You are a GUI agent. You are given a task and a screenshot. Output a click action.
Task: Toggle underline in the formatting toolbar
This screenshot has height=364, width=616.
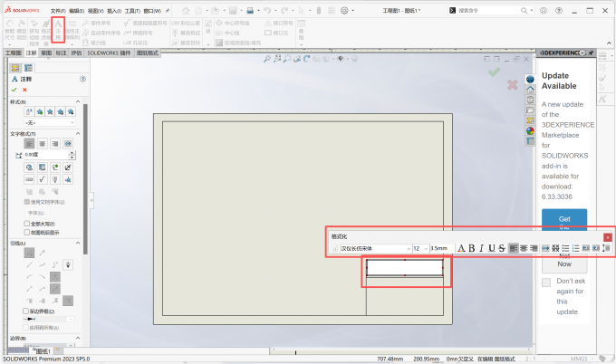[x=492, y=248]
